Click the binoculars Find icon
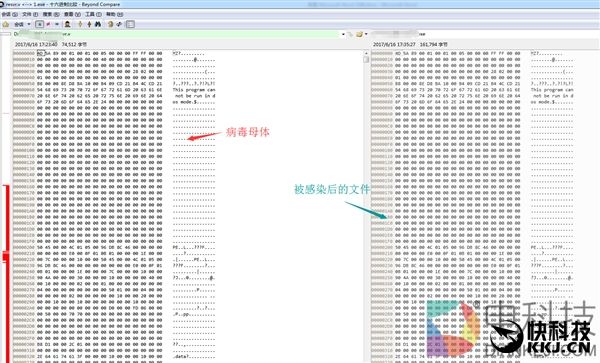The height and width of the screenshot is (363, 600). 98,24
